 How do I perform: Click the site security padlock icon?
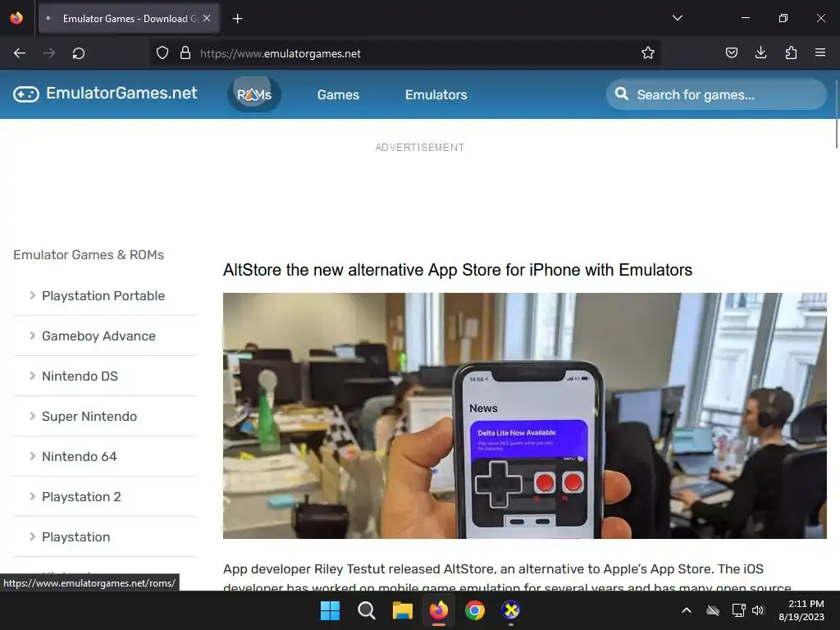pyautogui.click(x=185, y=53)
